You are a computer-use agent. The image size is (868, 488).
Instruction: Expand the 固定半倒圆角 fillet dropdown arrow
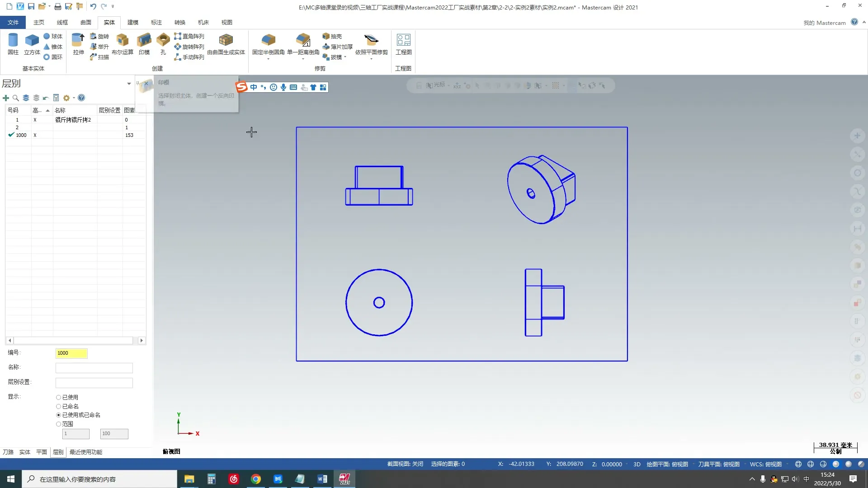268,59
